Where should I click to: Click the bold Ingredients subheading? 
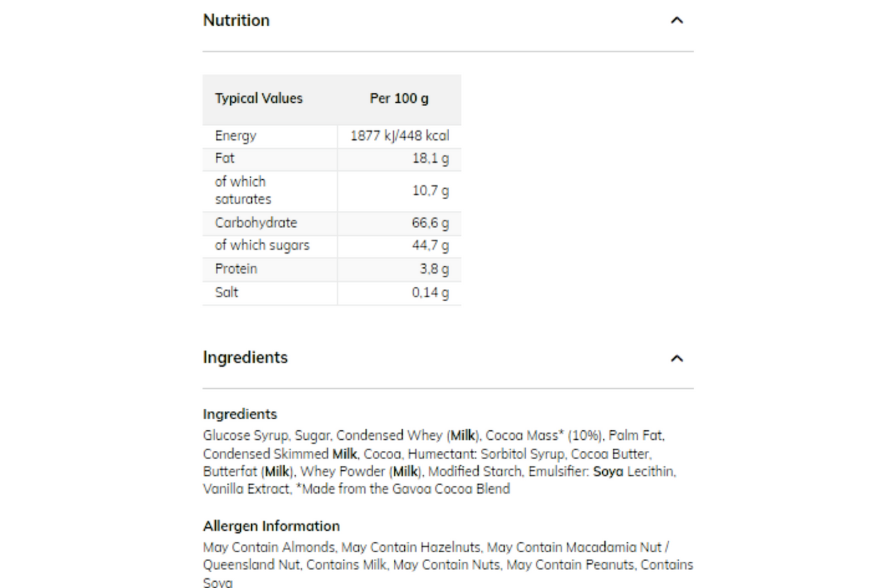point(240,414)
